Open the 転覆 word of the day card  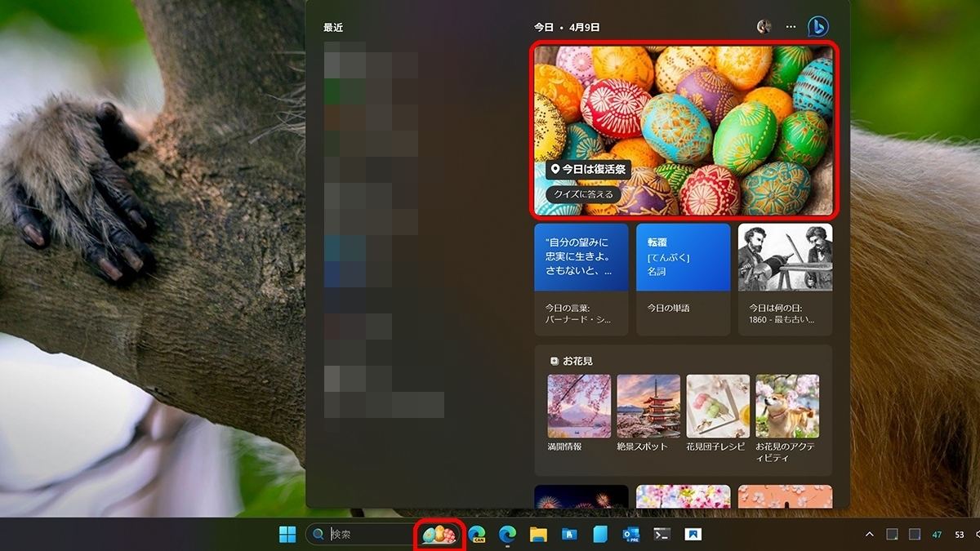coord(683,278)
